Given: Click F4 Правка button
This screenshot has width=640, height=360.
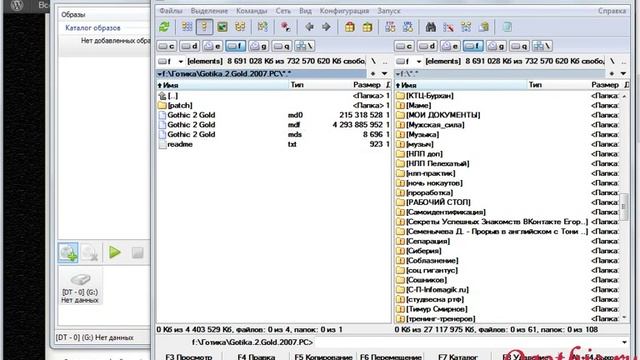Looking at the screenshot, I should pos(256,357).
